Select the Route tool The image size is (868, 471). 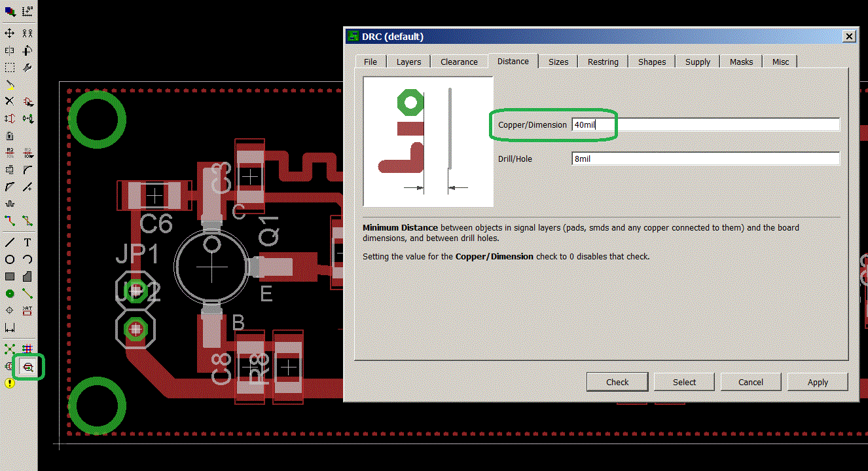(x=10, y=221)
